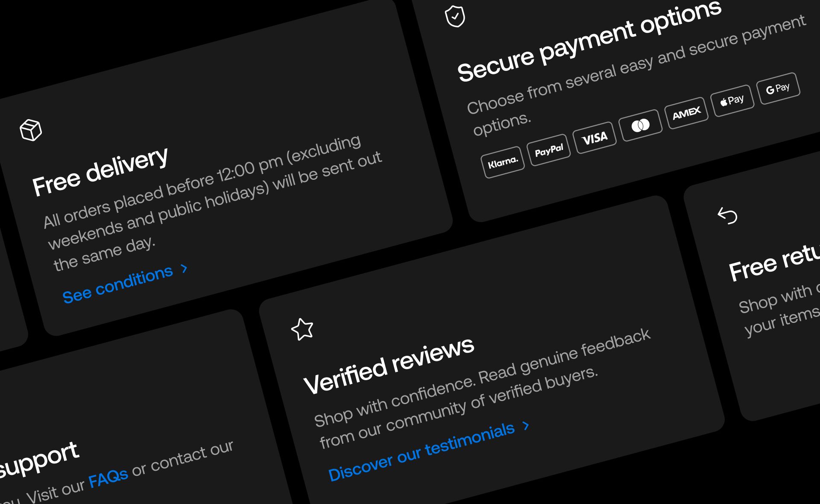The image size is (820, 504).
Task: Click the support card heading
Action: (x=39, y=460)
